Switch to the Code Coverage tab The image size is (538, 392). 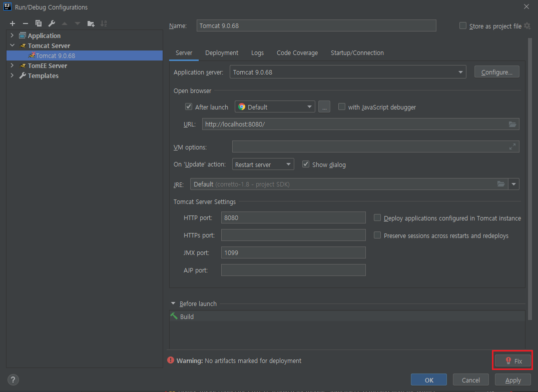(x=297, y=53)
